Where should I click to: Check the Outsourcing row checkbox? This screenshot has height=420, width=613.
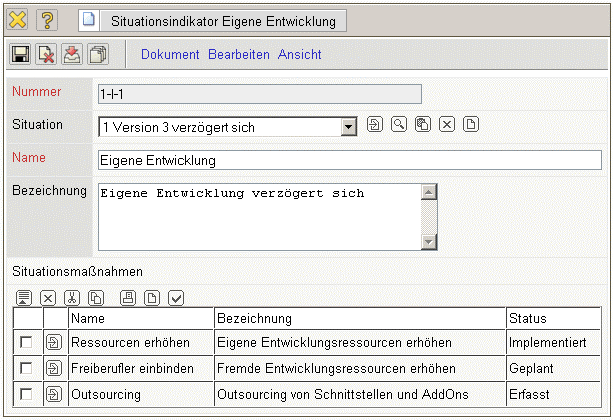pyautogui.click(x=27, y=394)
